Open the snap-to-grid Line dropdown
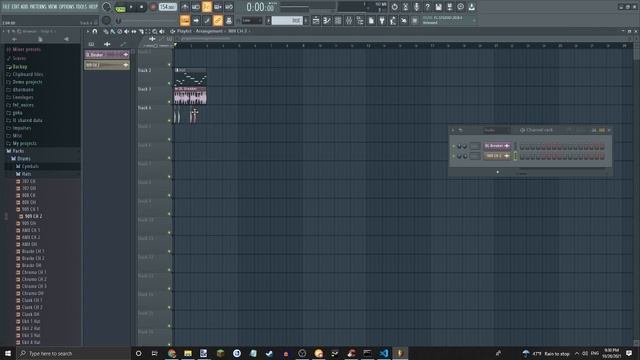This screenshot has width=640, height=360. pyautogui.click(x=252, y=20)
